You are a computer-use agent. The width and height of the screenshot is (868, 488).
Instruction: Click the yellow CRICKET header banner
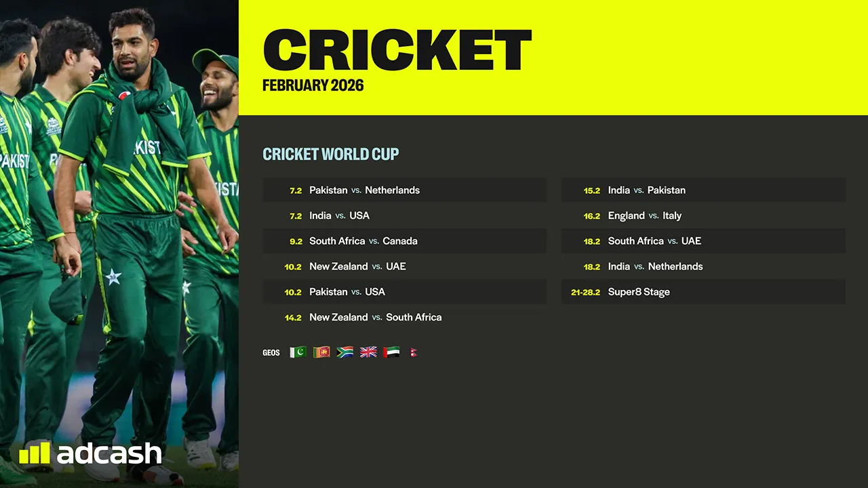tap(553, 58)
